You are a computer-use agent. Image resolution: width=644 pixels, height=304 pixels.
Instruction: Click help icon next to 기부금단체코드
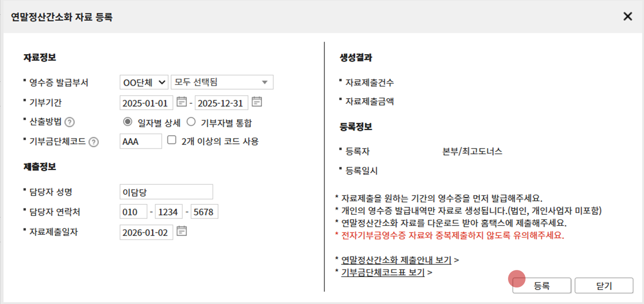[93, 142]
